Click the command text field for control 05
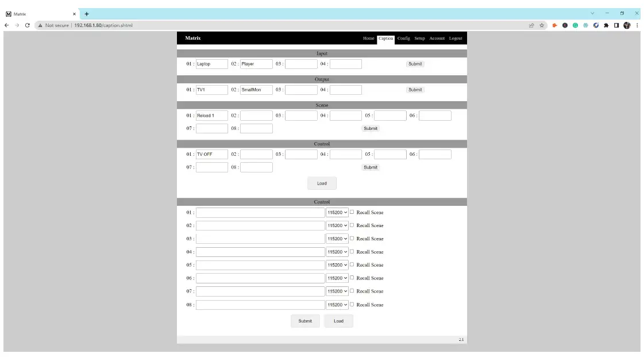 [260, 265]
